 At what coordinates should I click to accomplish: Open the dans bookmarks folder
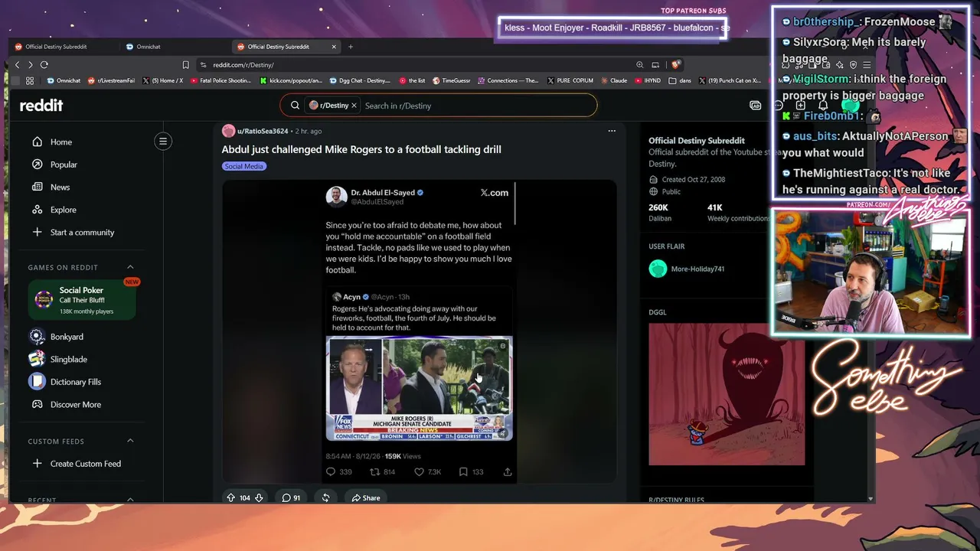pos(681,80)
